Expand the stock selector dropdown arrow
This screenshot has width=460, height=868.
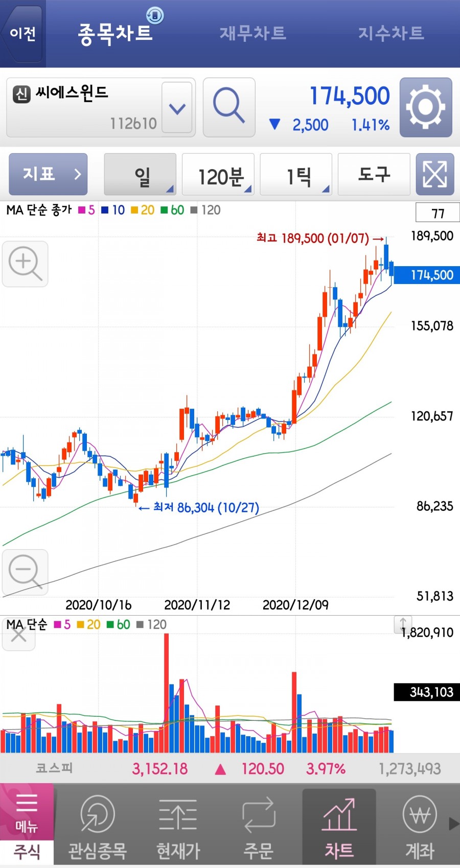[x=177, y=108]
